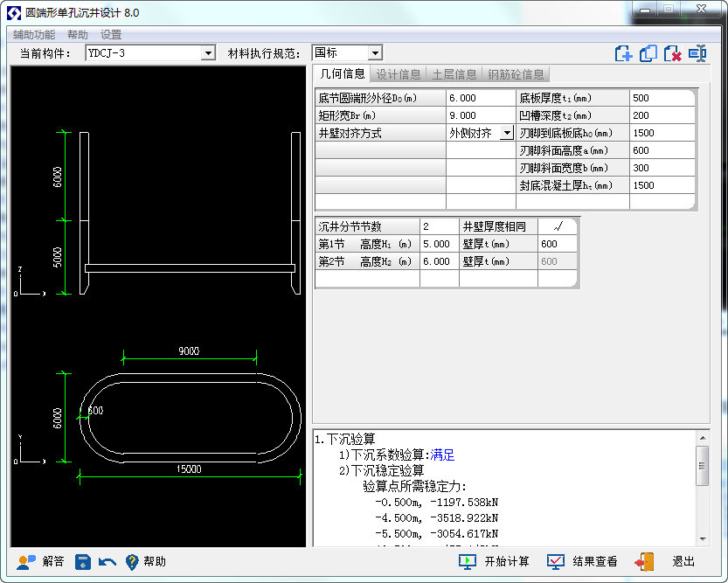
Task: Click the 结果查看 monitor icon
Action: [x=555, y=562]
